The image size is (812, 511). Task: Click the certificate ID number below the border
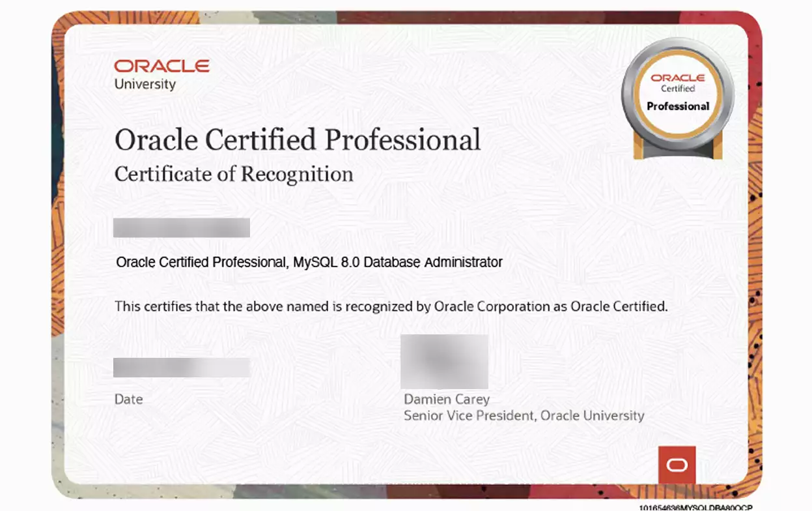[695, 506]
